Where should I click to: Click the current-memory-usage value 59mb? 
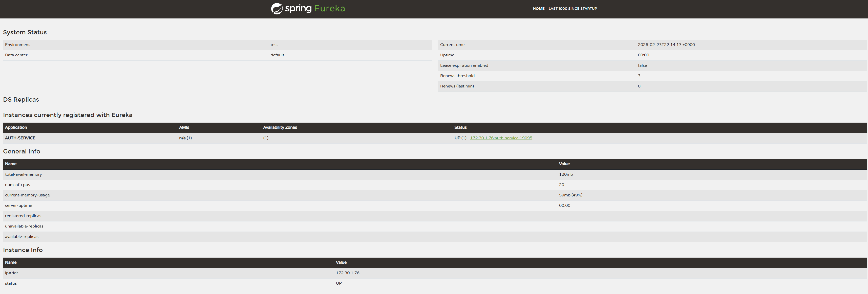tap(570, 195)
